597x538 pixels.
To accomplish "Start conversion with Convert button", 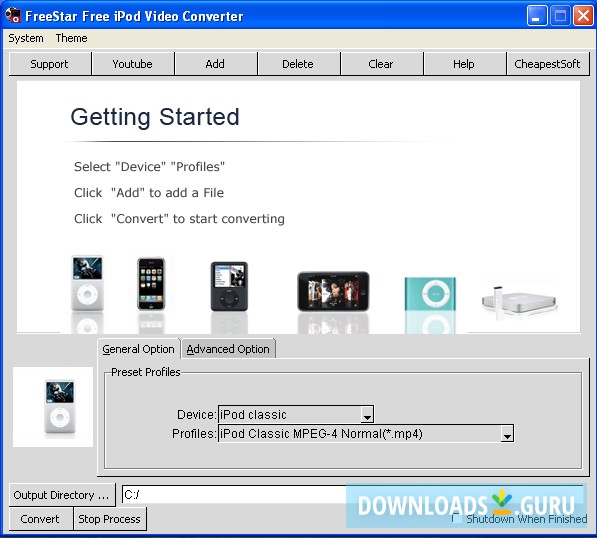I will pyautogui.click(x=40, y=519).
